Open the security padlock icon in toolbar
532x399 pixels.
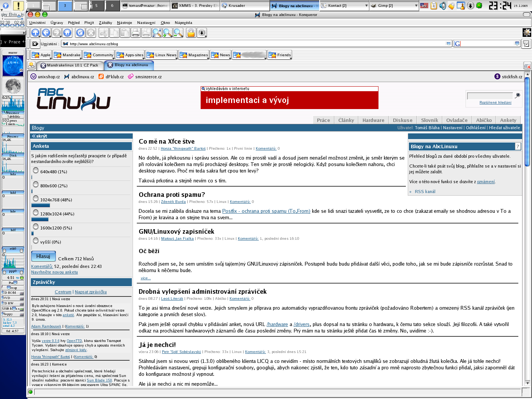click(191, 33)
